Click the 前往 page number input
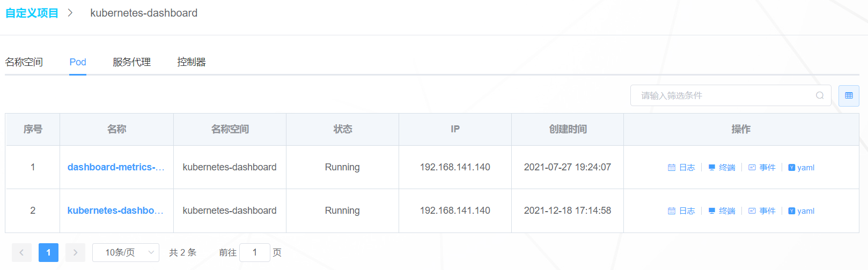868x270 pixels. pos(255,252)
